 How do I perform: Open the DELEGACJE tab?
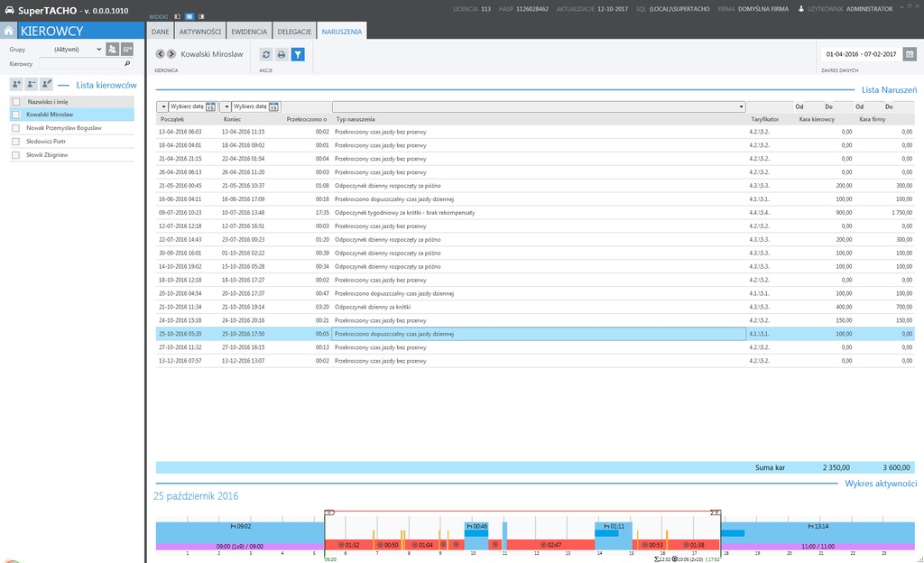[x=294, y=32]
